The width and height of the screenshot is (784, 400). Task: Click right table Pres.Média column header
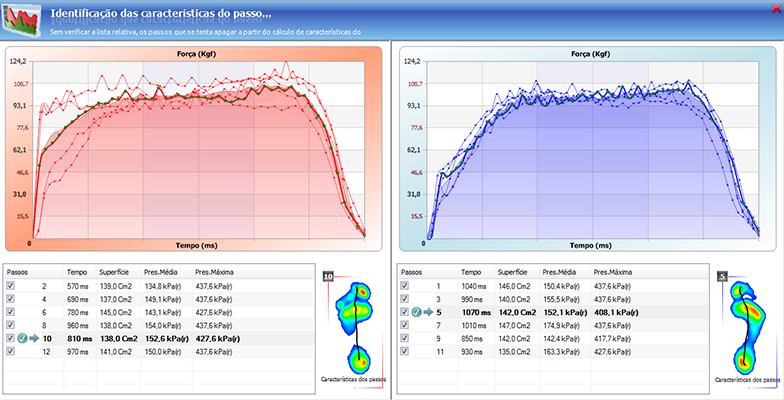point(560,271)
